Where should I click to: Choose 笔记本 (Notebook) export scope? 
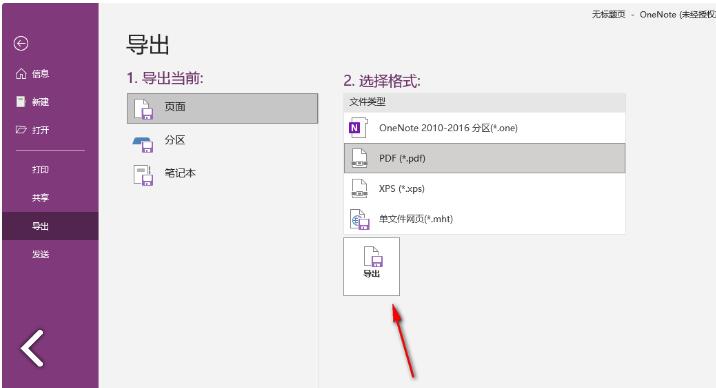(222, 174)
